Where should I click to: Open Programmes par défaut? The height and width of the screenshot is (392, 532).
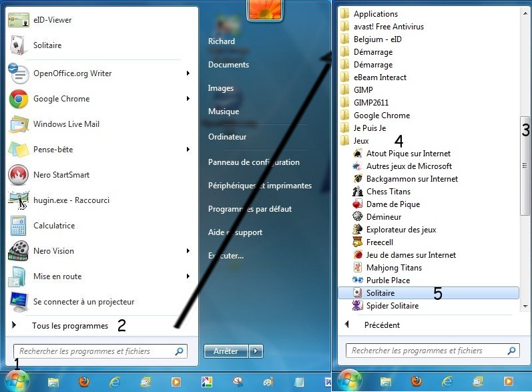250,209
